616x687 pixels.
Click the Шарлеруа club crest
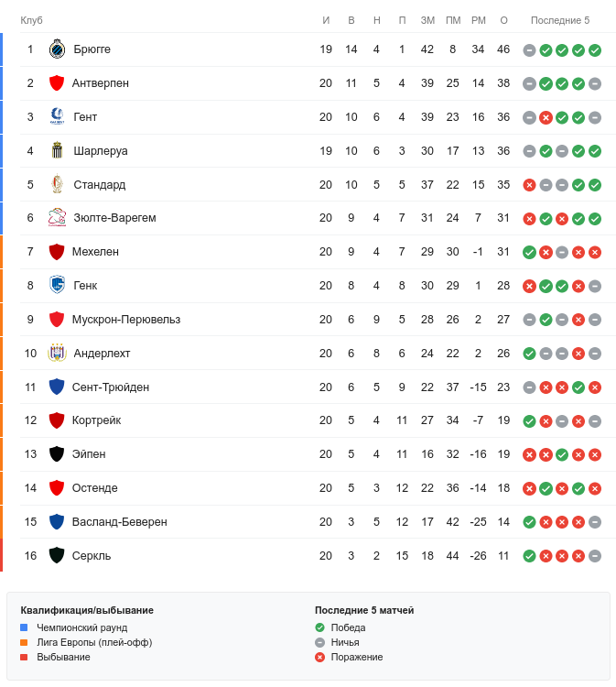point(57,151)
